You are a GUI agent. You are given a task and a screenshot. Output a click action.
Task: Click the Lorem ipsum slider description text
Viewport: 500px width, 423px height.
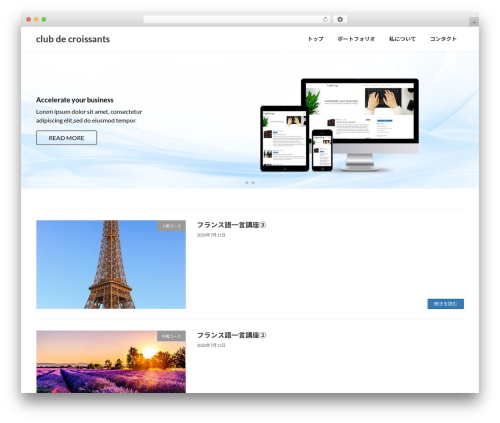click(x=89, y=116)
